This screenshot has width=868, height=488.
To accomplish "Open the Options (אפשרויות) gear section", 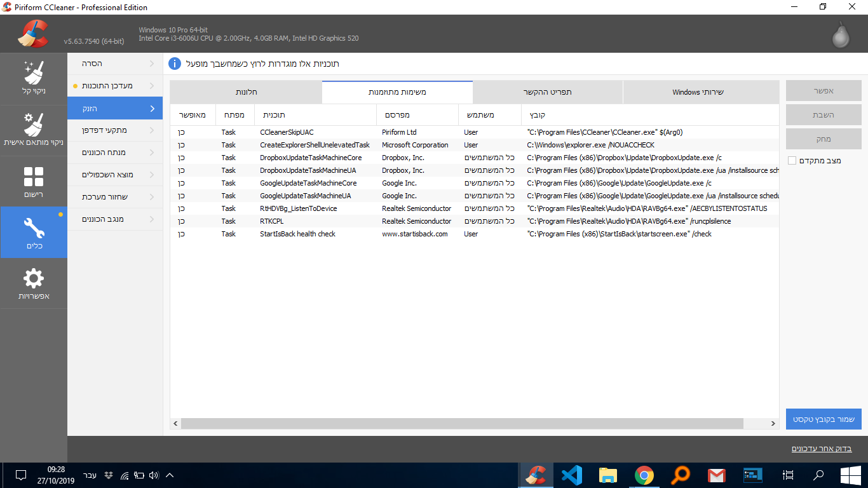I will [34, 283].
